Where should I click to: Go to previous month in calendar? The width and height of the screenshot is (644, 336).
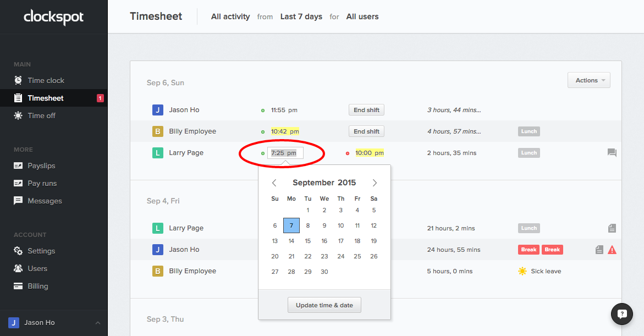274,183
